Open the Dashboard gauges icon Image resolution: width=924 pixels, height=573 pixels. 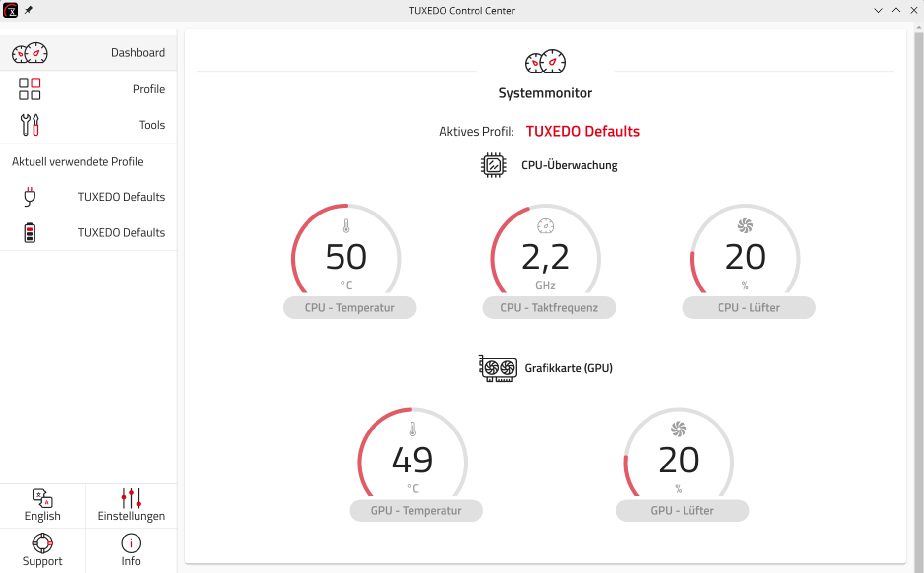pos(30,53)
